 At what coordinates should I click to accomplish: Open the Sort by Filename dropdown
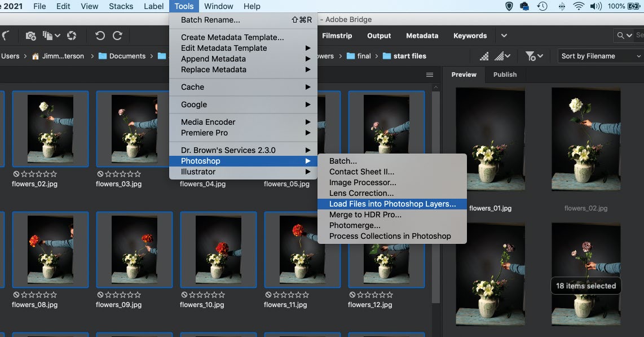(601, 56)
